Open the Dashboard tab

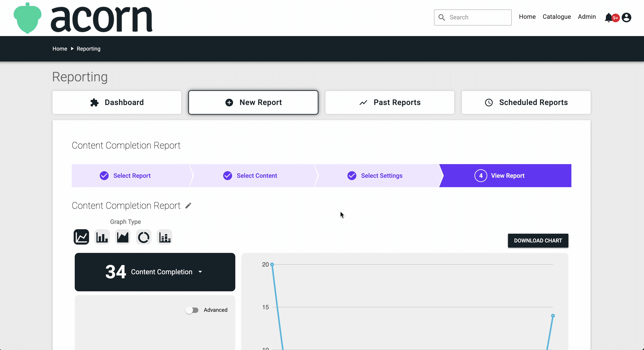click(x=117, y=102)
